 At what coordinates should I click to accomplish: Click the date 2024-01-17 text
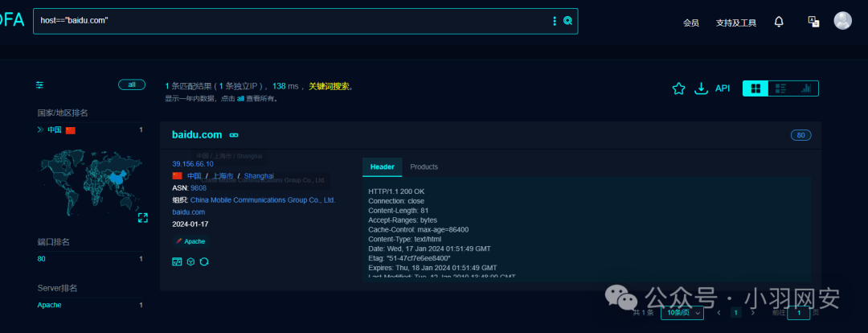pos(190,224)
